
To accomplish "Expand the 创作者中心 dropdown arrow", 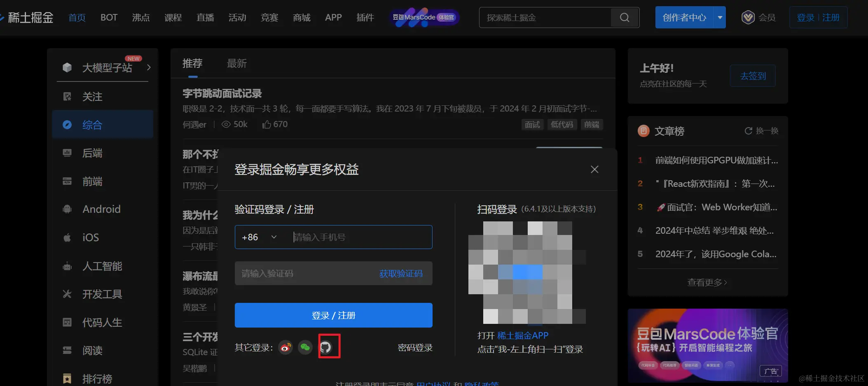I will pyautogui.click(x=720, y=17).
